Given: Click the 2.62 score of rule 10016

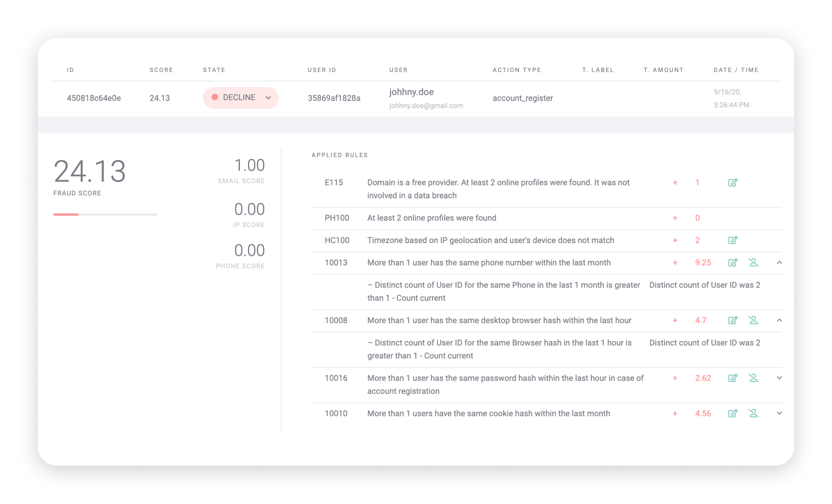Looking at the screenshot, I should [x=703, y=378].
